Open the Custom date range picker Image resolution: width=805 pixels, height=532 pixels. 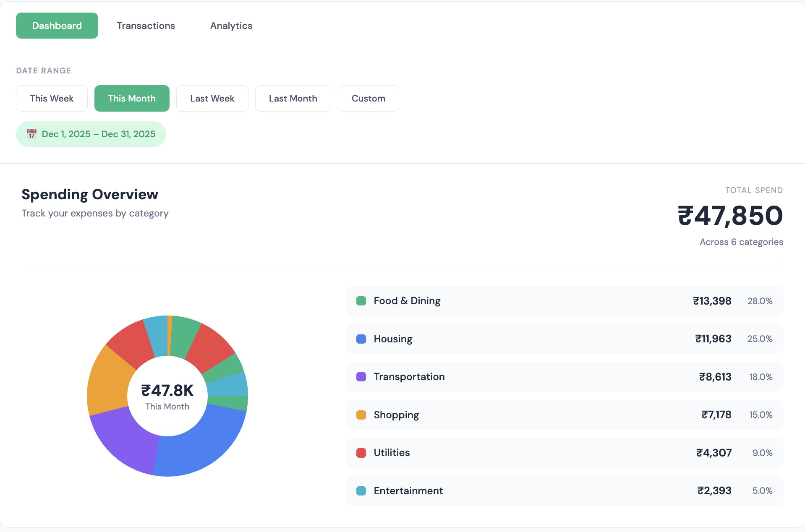point(368,98)
